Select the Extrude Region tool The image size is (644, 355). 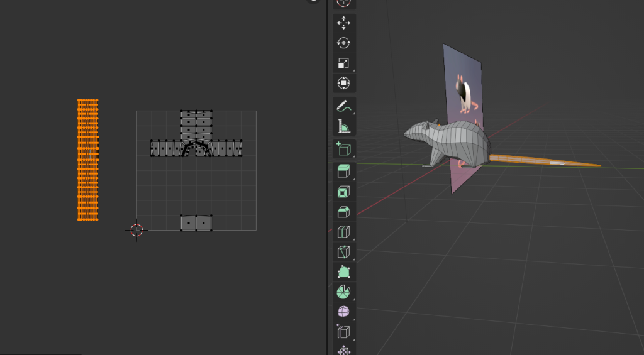pyautogui.click(x=344, y=171)
